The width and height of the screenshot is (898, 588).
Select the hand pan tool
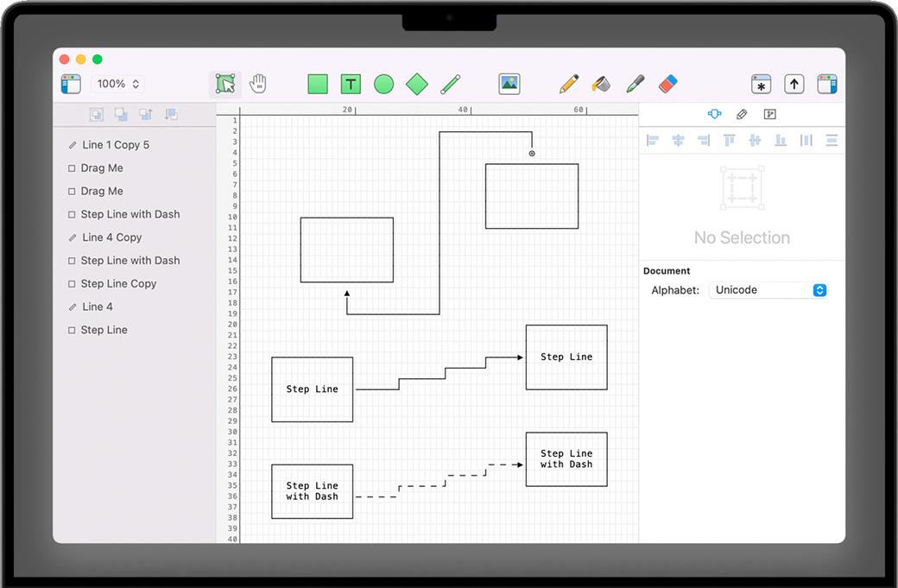pyautogui.click(x=257, y=84)
